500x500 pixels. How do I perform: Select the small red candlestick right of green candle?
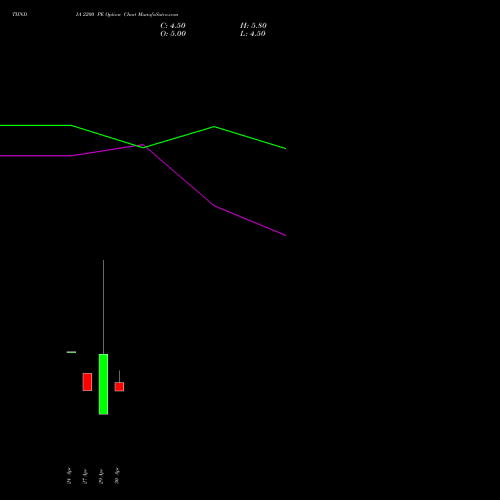click(x=119, y=387)
